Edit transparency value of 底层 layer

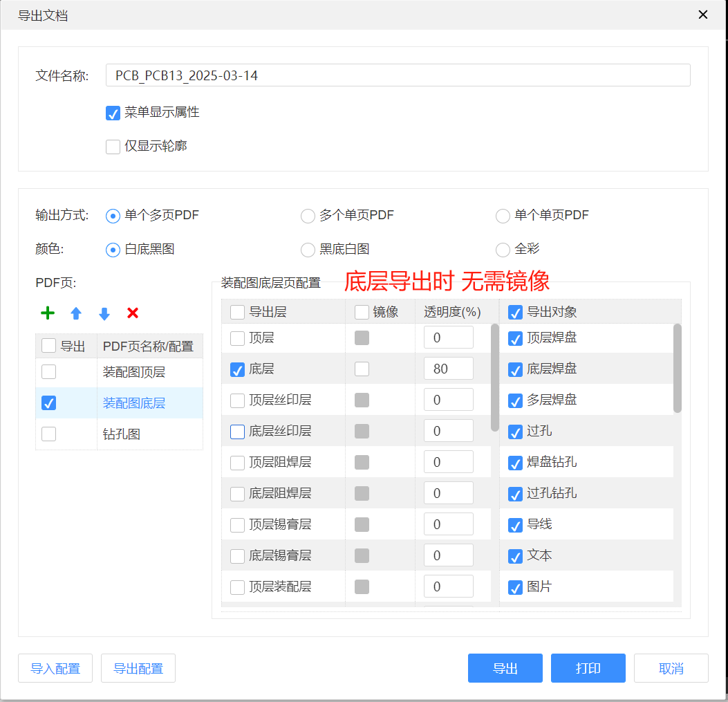click(448, 369)
